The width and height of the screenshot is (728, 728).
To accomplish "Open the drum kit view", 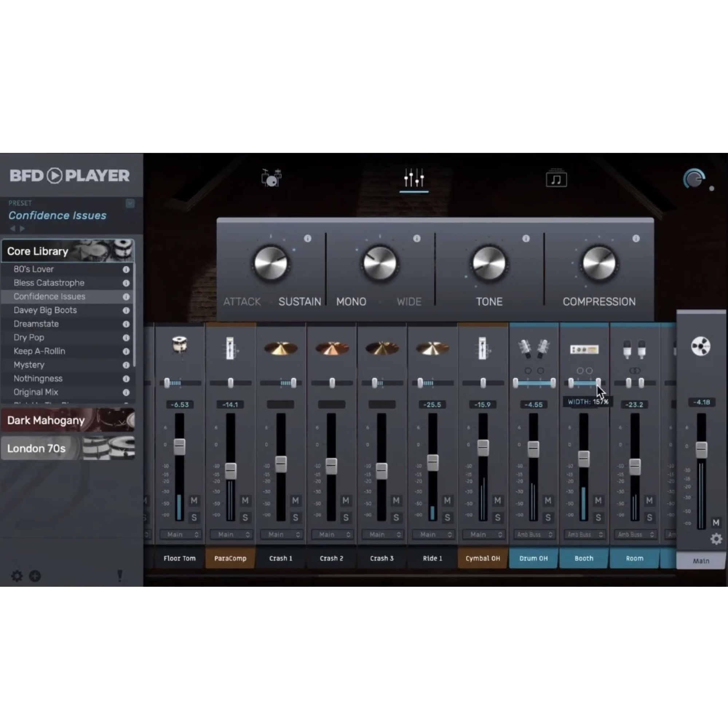I will (x=271, y=178).
